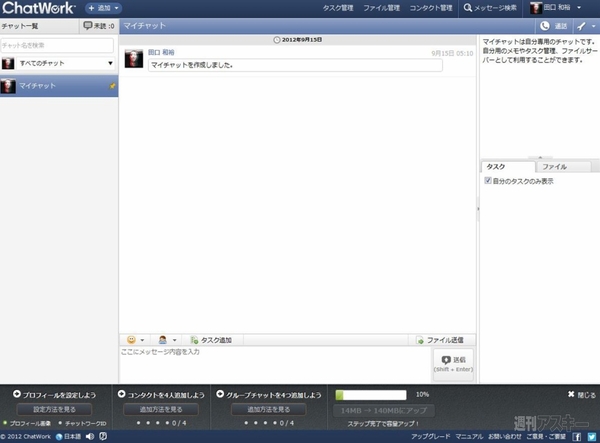Open the ご意見・ご要望 link
This screenshot has height=443, width=600.
point(546,436)
